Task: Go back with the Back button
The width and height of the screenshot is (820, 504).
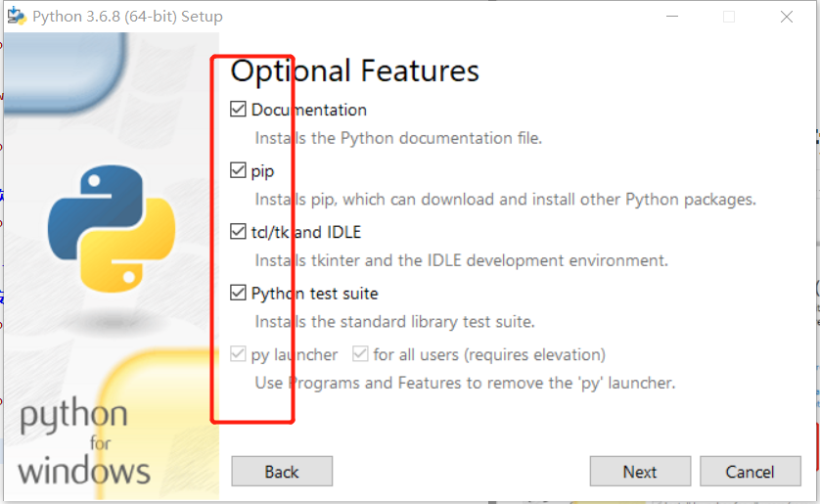Action: [282, 472]
